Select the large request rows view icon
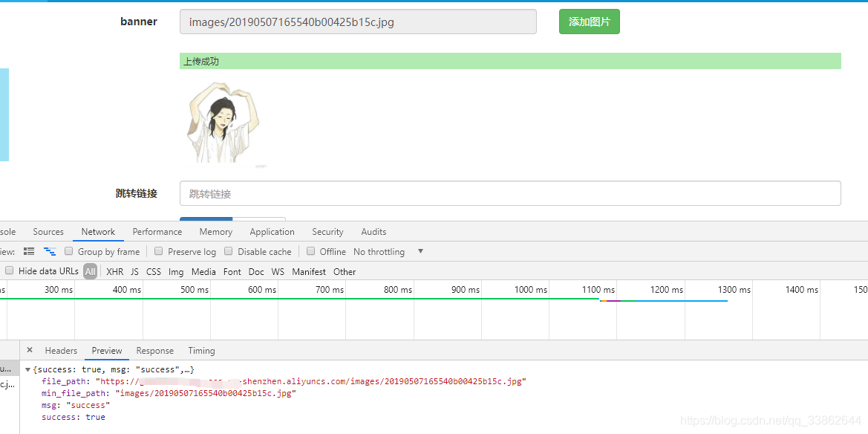Viewport: 868px width, 434px height. tap(28, 251)
